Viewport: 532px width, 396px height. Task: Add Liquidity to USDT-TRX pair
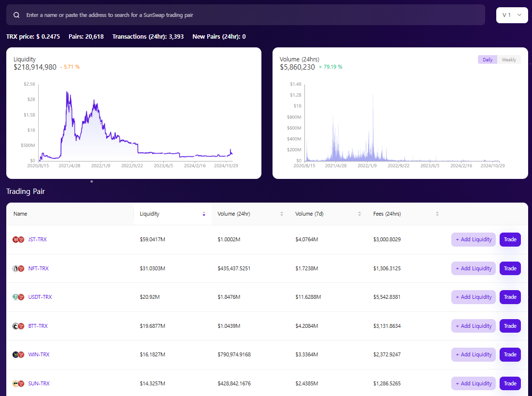point(474,297)
